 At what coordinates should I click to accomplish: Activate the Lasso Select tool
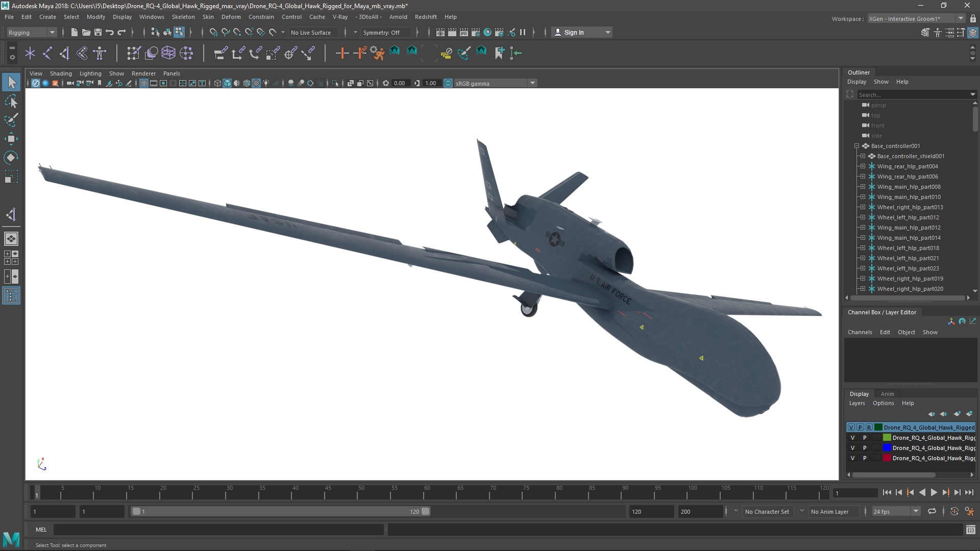point(11,102)
